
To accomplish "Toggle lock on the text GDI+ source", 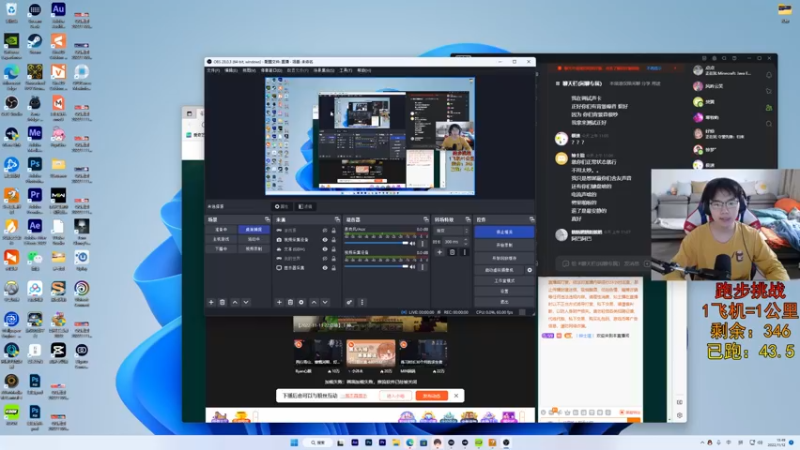I will pyautogui.click(x=334, y=249).
